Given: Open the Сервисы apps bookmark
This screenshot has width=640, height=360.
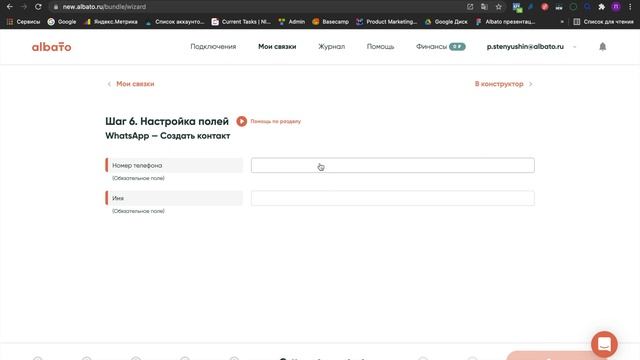Looking at the screenshot, I should coord(23,22).
